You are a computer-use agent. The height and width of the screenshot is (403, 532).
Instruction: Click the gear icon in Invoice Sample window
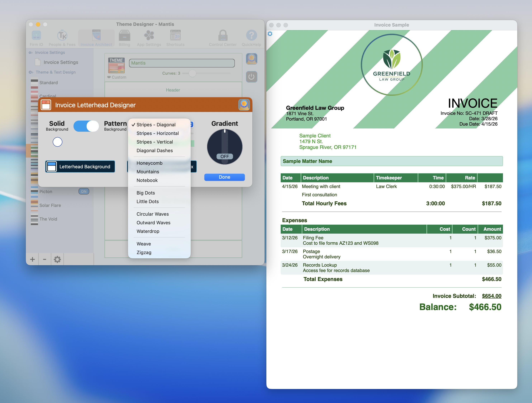click(270, 34)
